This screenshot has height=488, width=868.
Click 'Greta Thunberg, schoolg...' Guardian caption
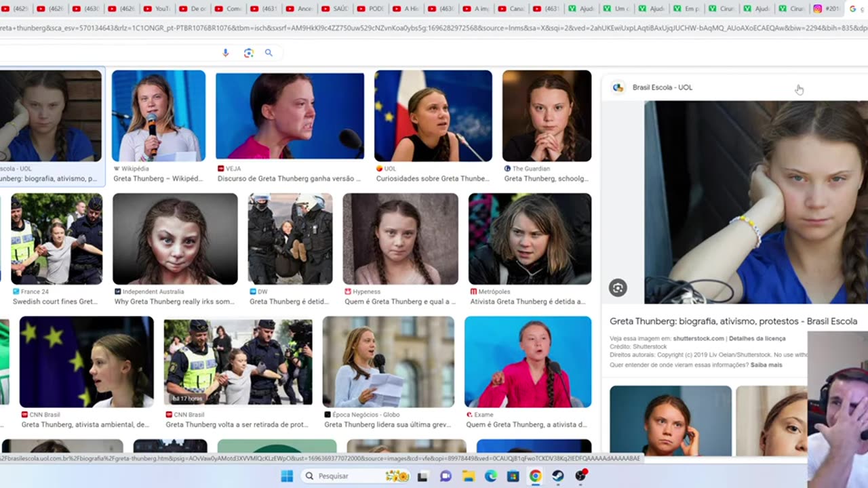(x=546, y=179)
